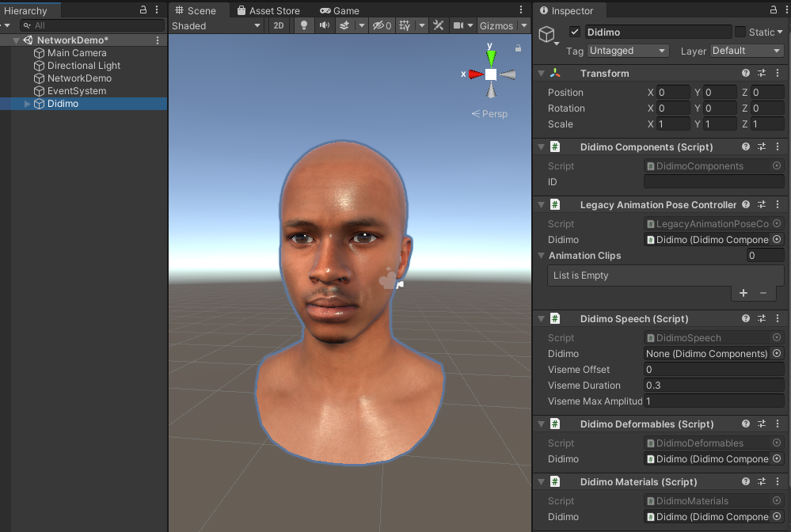Open the Untagged tag dropdown
The width and height of the screenshot is (791, 532).
coord(629,51)
